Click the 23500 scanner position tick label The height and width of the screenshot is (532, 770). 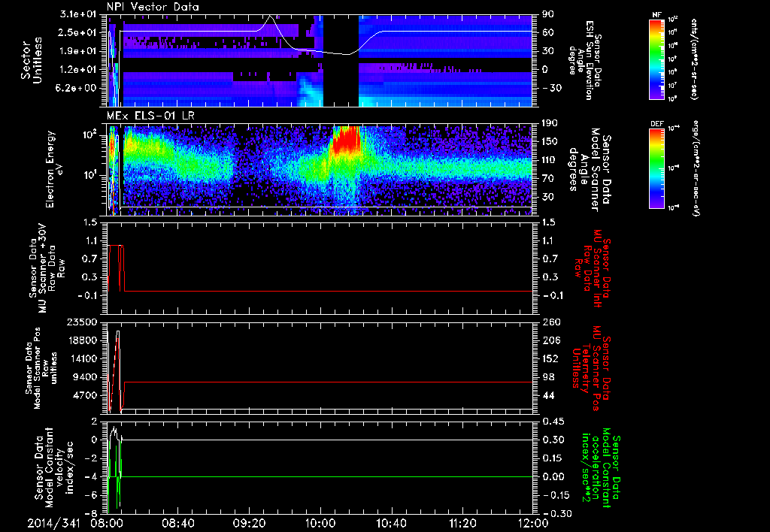(x=83, y=322)
